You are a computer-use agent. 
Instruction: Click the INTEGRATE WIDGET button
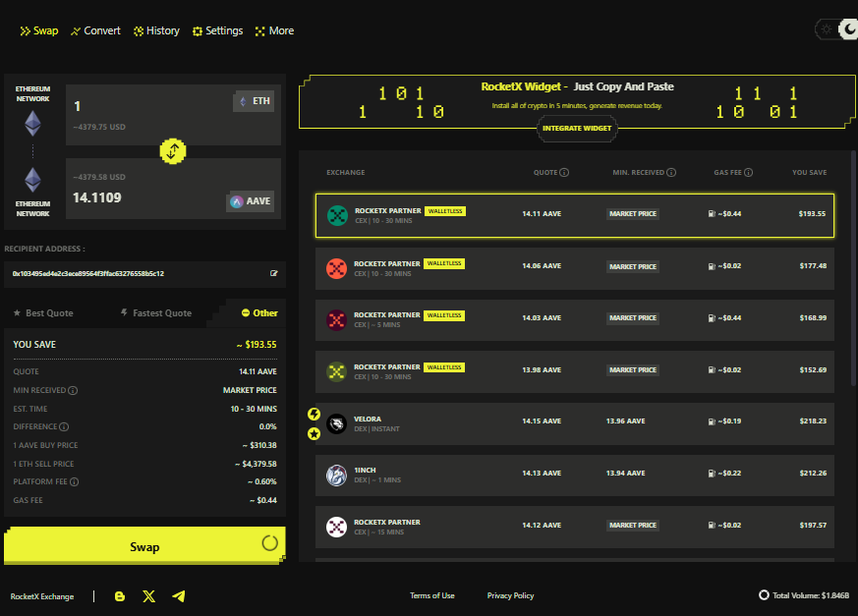click(577, 129)
